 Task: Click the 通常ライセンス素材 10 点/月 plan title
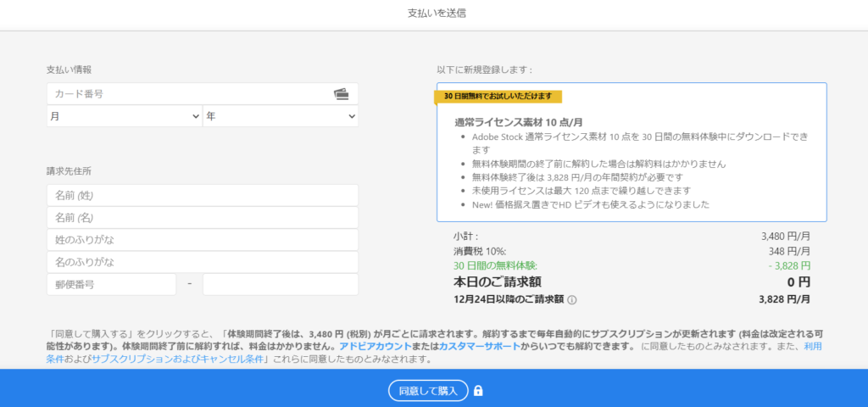pos(519,122)
